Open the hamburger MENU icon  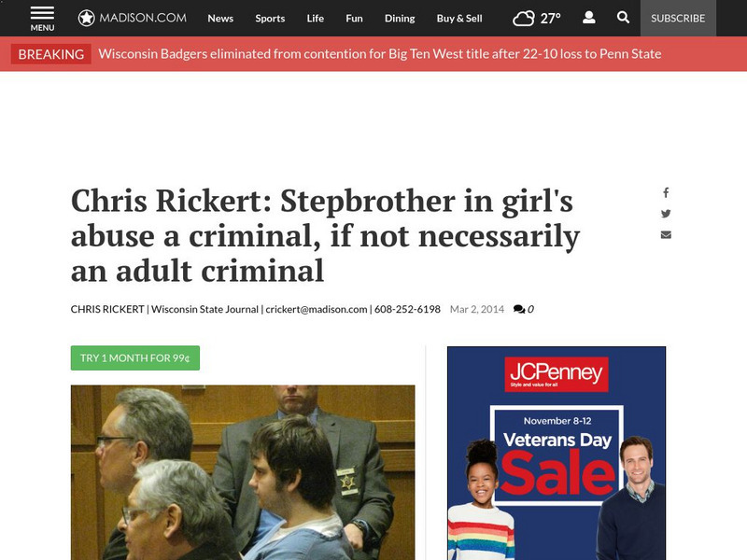coord(42,19)
